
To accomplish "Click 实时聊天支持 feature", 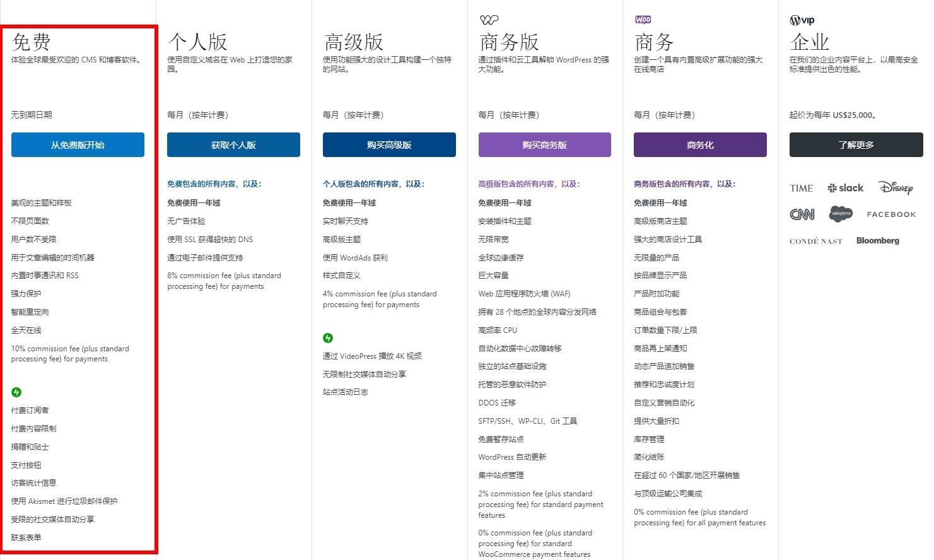I will 346,221.
